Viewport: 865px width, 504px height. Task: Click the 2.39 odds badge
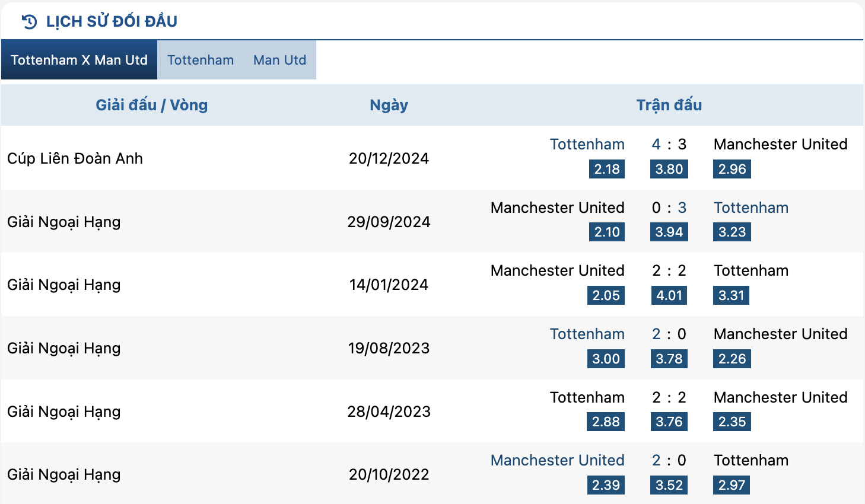click(x=606, y=485)
